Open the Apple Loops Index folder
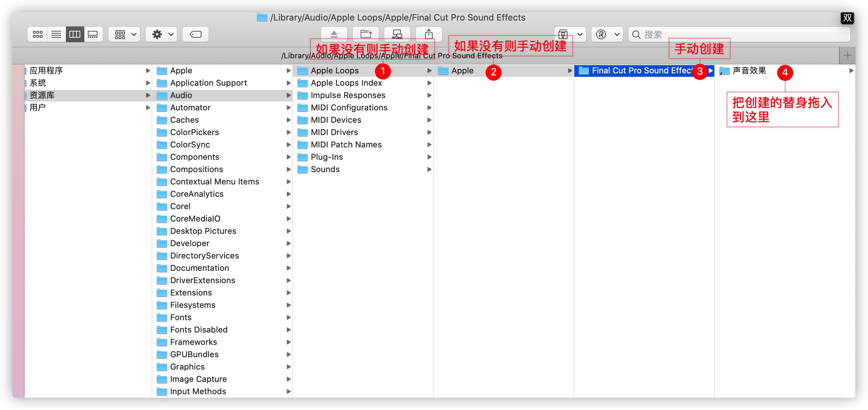868x410 pixels. point(346,83)
